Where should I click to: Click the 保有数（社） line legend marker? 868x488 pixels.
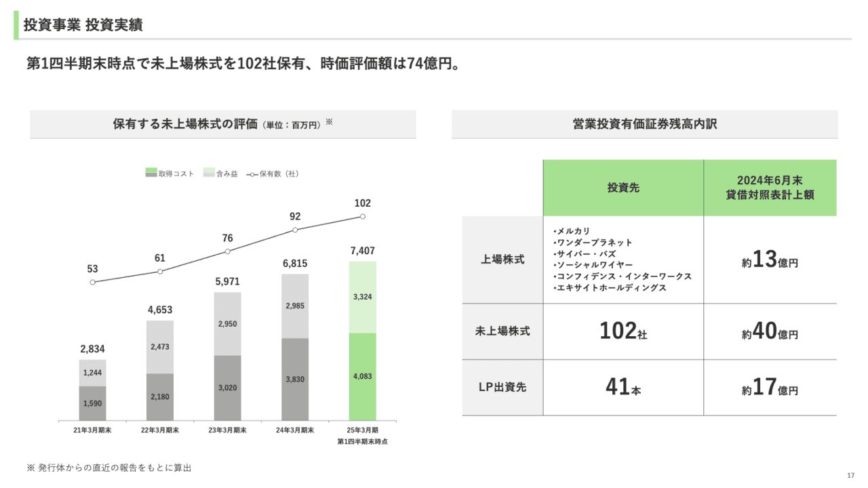[251, 174]
